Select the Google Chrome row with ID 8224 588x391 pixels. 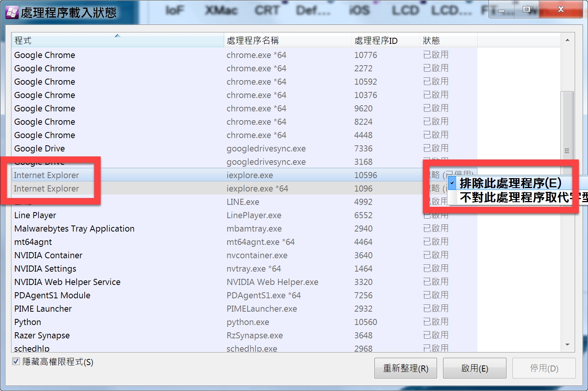244,122
